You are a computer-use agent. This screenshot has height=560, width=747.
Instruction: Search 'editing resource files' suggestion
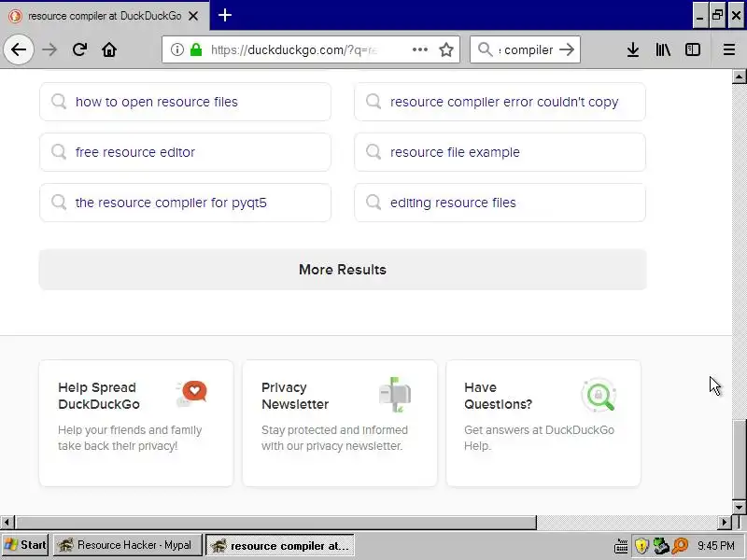click(500, 203)
